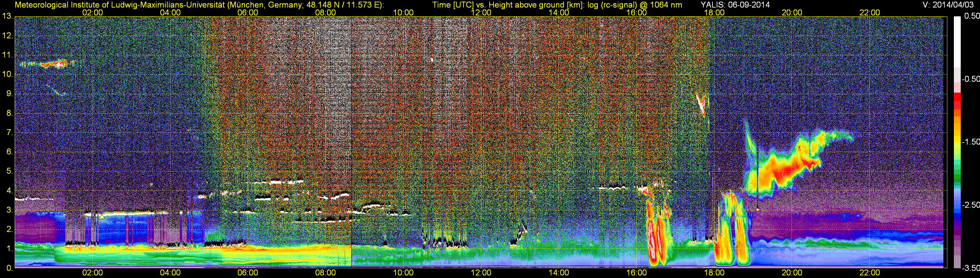Click the 16:00 label on top time axis

tap(636, 12)
